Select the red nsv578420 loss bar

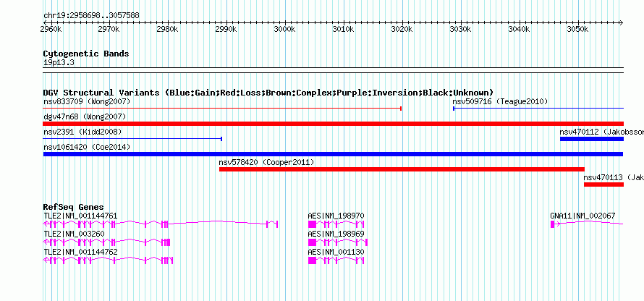pyautogui.click(x=402, y=169)
